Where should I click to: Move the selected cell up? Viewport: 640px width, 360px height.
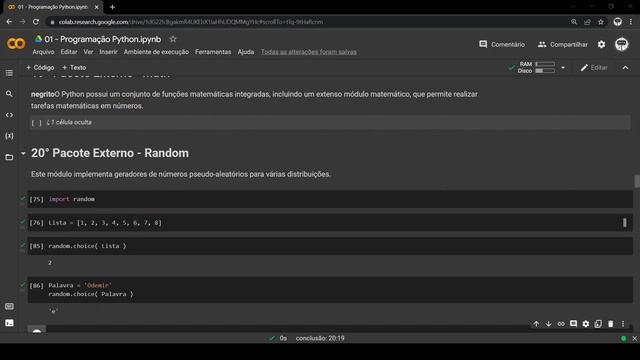point(536,324)
